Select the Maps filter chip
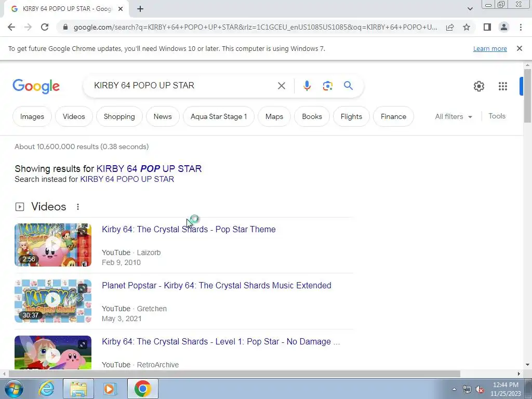The width and height of the screenshot is (532, 399). click(274, 116)
